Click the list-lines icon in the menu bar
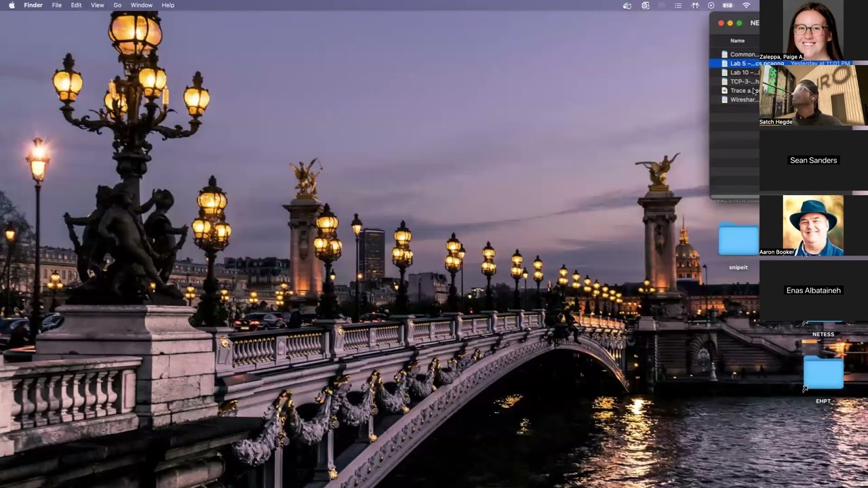Viewport: 868px width, 488px height. tap(678, 5)
